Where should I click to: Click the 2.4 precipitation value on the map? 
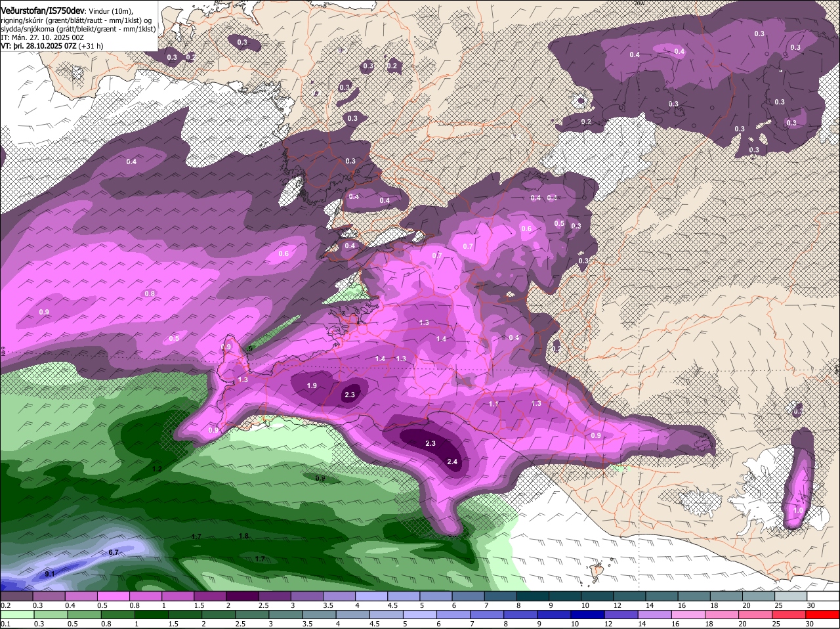[x=452, y=462]
